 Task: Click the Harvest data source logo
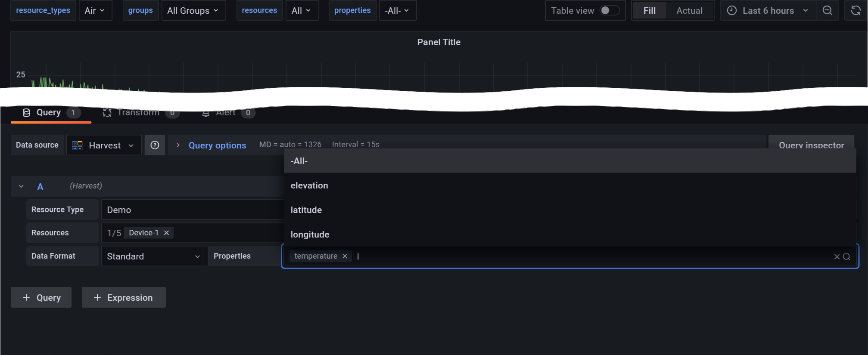pyautogui.click(x=77, y=145)
